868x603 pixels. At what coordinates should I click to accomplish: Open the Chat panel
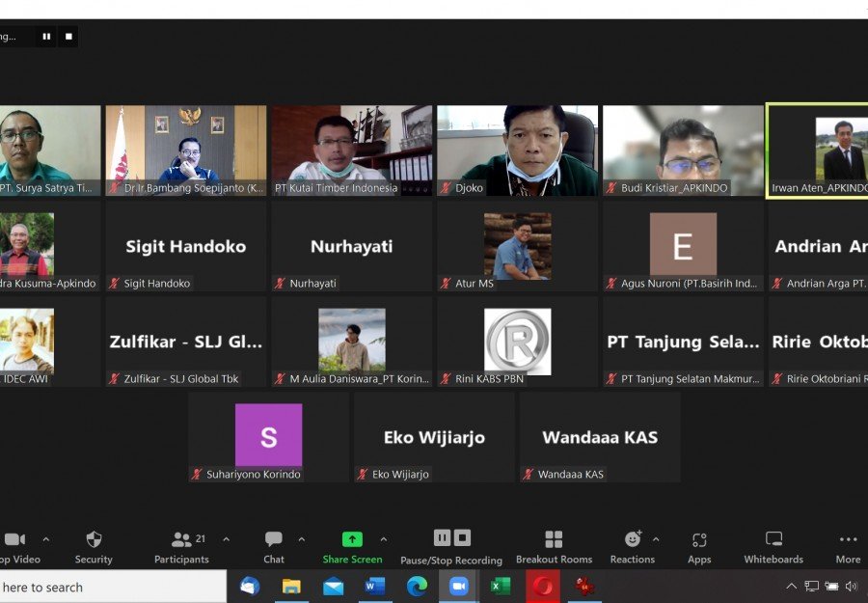tap(274, 540)
